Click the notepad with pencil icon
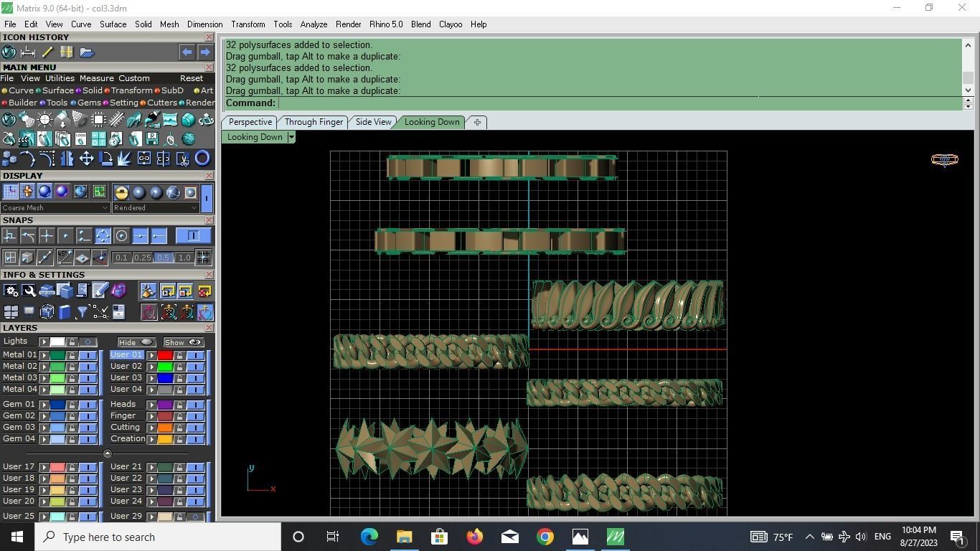980x551 pixels. [100, 291]
